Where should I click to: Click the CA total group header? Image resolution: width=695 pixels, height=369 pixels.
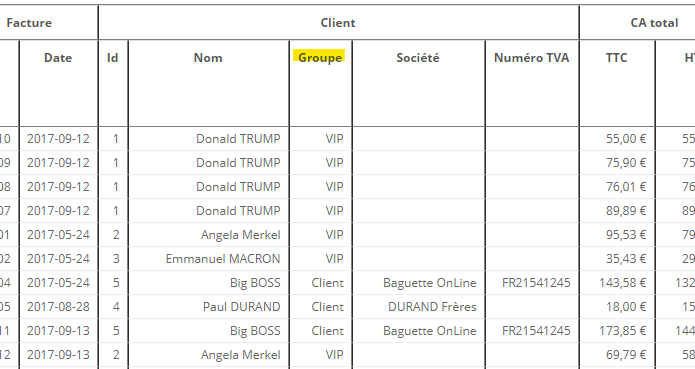click(654, 23)
